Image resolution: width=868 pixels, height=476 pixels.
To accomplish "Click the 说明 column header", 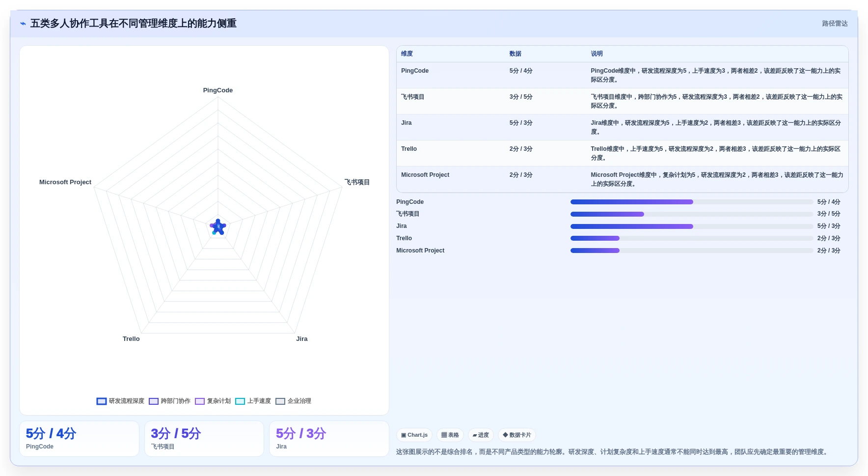I will tap(597, 54).
